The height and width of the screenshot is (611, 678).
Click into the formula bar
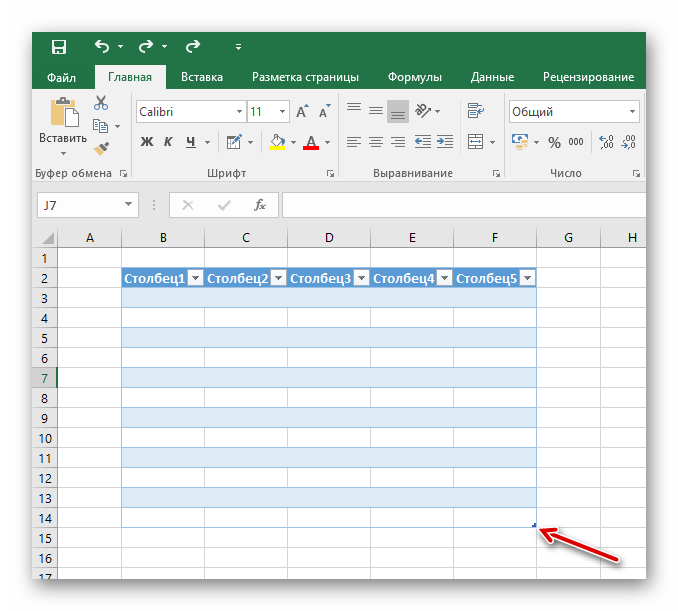pos(464,205)
